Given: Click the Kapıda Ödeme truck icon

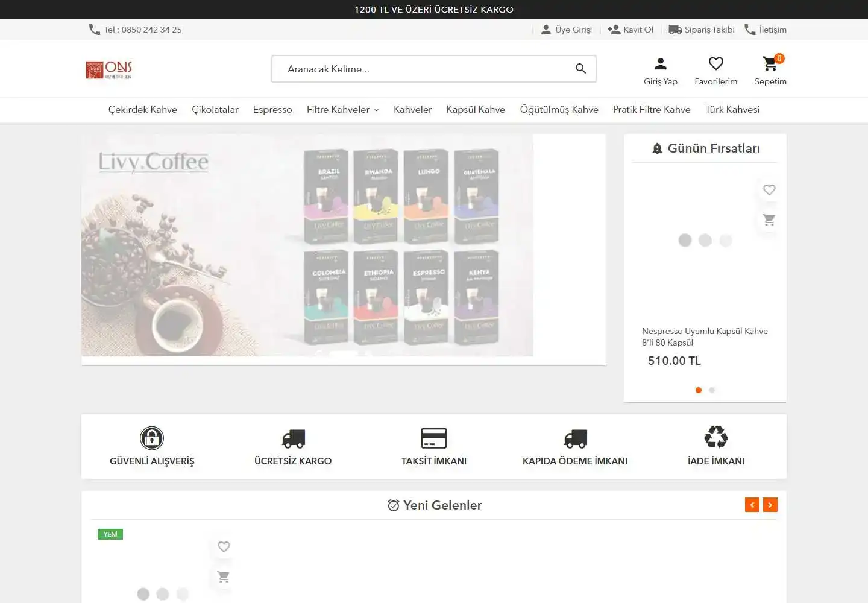Looking at the screenshot, I should (575, 438).
